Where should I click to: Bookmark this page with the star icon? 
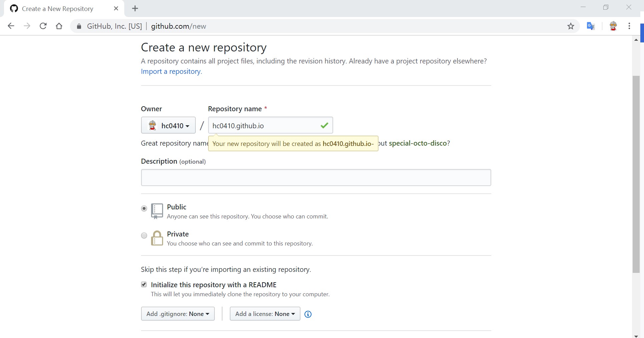[571, 26]
